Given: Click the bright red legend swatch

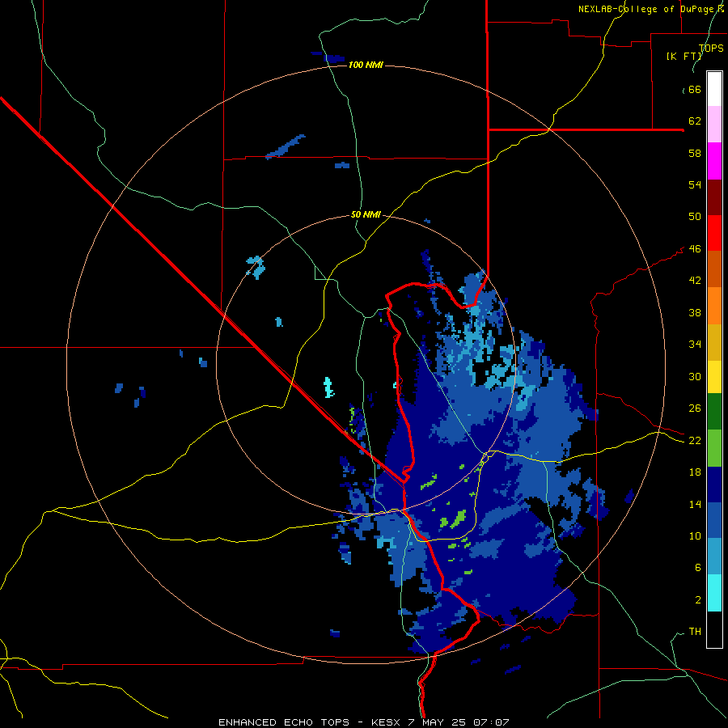Looking at the screenshot, I should [x=714, y=233].
